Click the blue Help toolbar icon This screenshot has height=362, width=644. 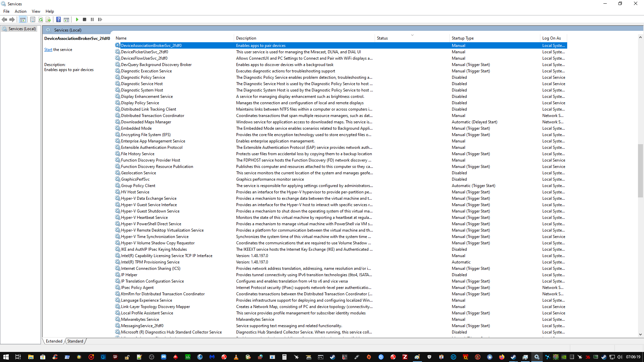tap(58, 19)
